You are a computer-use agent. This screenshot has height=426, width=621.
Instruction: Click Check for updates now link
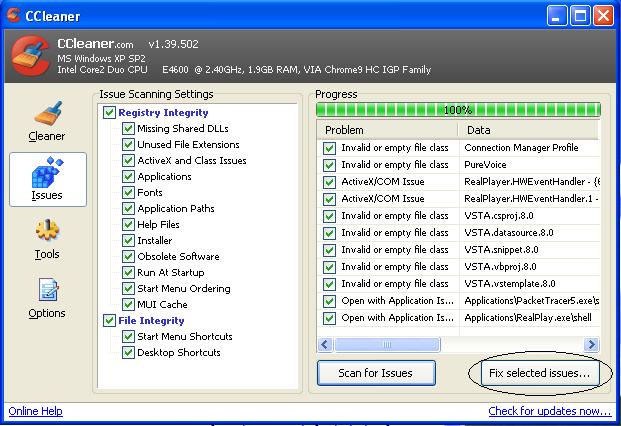point(549,411)
